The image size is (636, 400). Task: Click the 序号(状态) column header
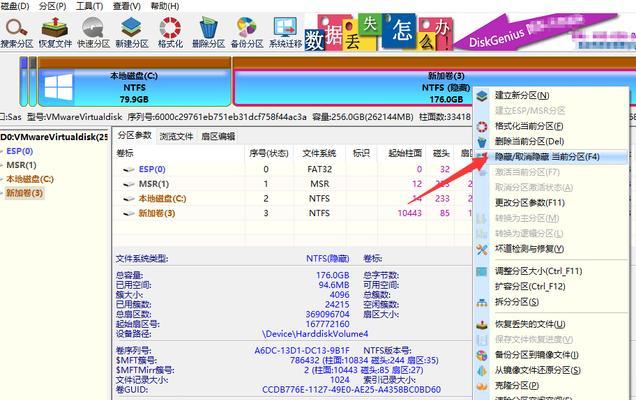point(269,153)
